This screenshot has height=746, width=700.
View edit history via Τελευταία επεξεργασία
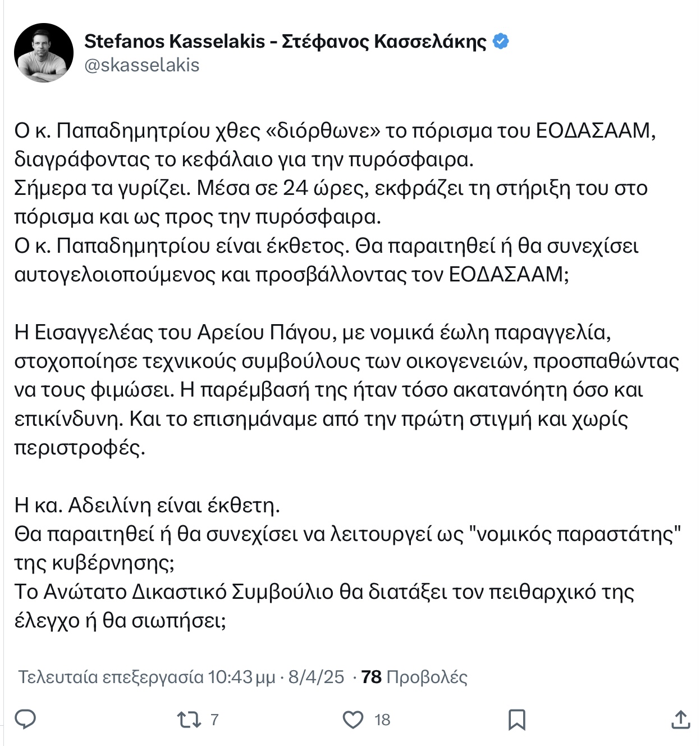111,677
